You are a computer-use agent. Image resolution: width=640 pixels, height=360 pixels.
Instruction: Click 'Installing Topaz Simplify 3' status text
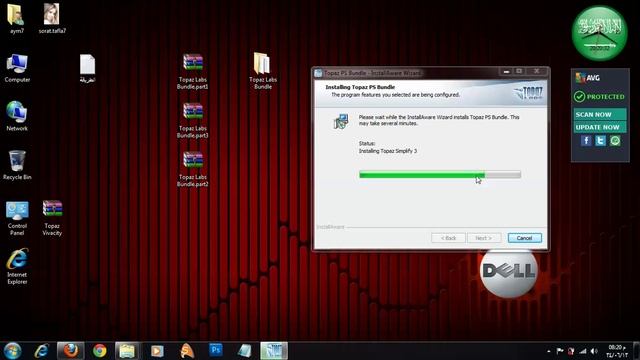388,151
